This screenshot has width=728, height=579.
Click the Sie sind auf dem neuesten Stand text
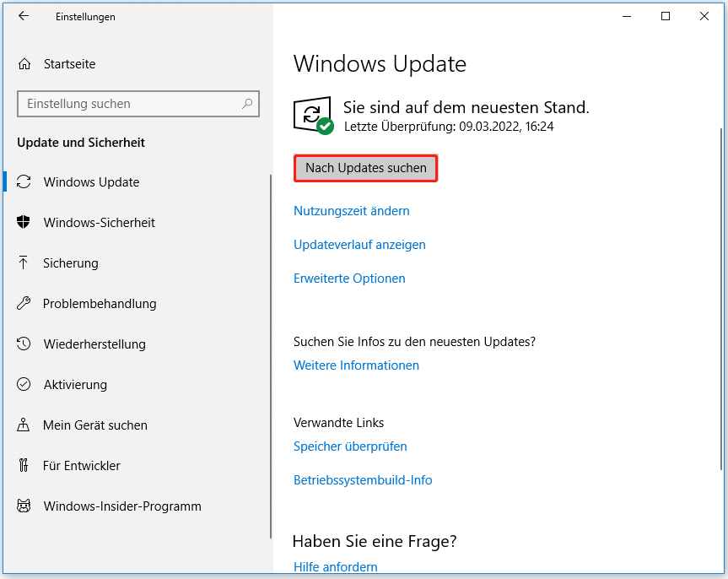[466, 107]
